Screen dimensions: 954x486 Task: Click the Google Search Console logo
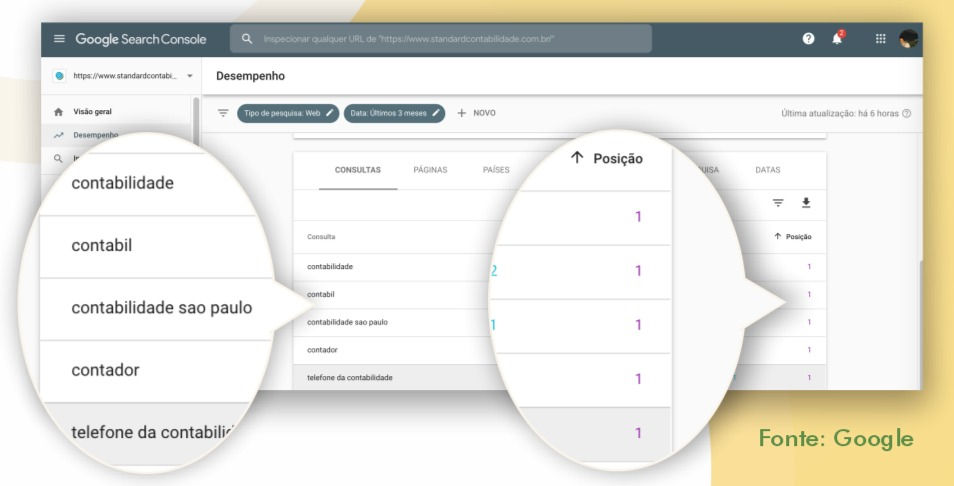click(x=141, y=40)
